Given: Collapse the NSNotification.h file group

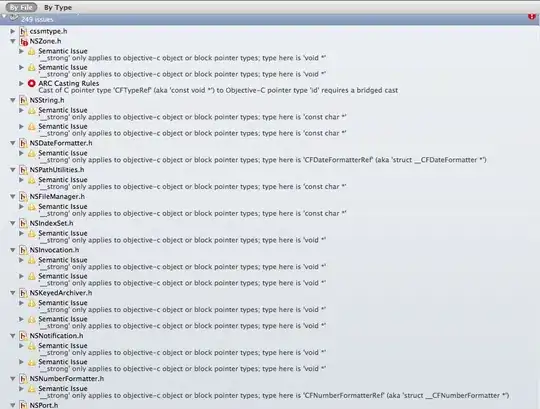Looking at the screenshot, I should [13, 336].
